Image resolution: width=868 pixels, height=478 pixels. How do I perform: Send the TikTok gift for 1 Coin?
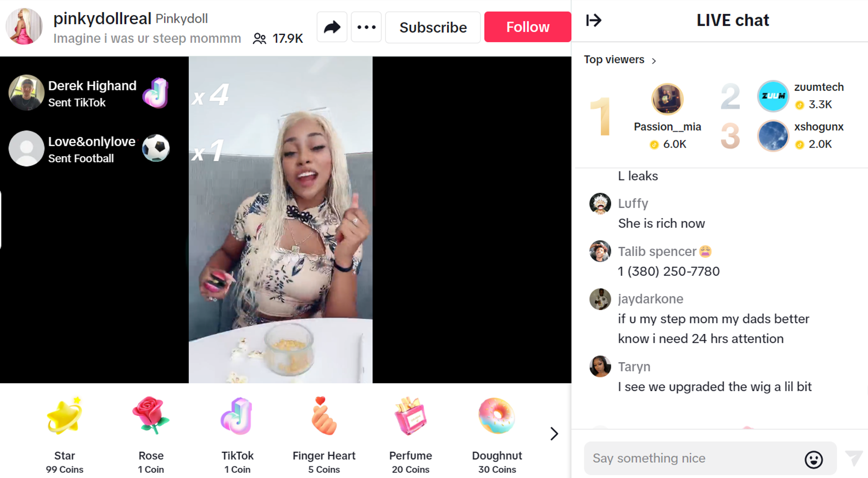(x=238, y=435)
